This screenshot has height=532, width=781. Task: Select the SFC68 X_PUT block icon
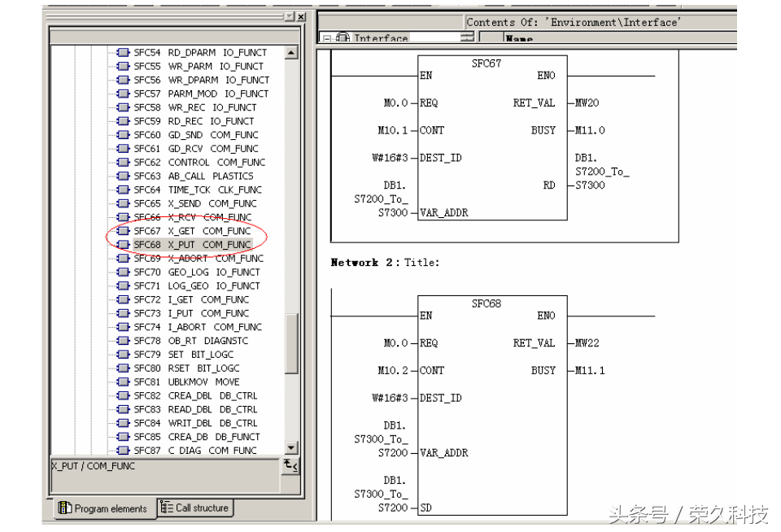(x=124, y=245)
